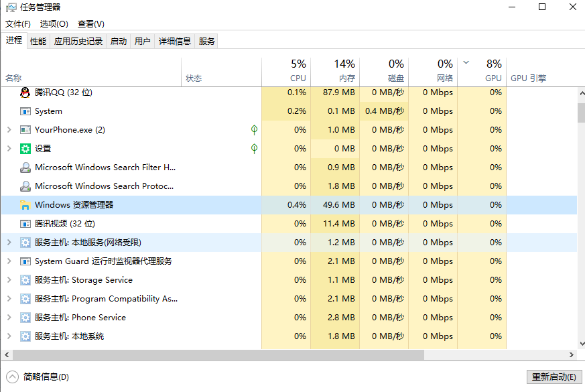Click the green leaf status icon for YourPhone.exe

[x=254, y=130]
